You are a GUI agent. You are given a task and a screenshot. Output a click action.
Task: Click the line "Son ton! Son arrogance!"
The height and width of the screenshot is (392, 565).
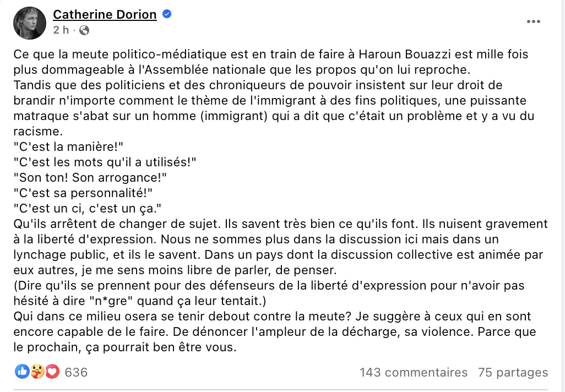90,178
